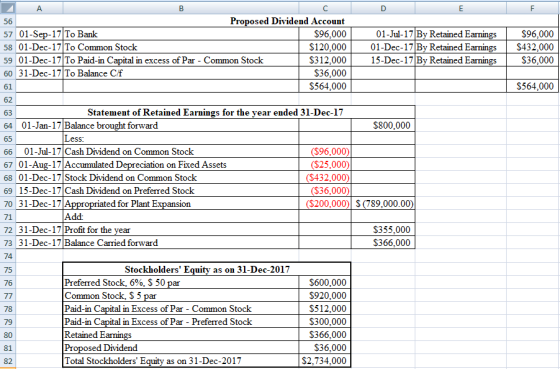
Task: Select the red ($25,000) cell
Action: [x=325, y=165]
